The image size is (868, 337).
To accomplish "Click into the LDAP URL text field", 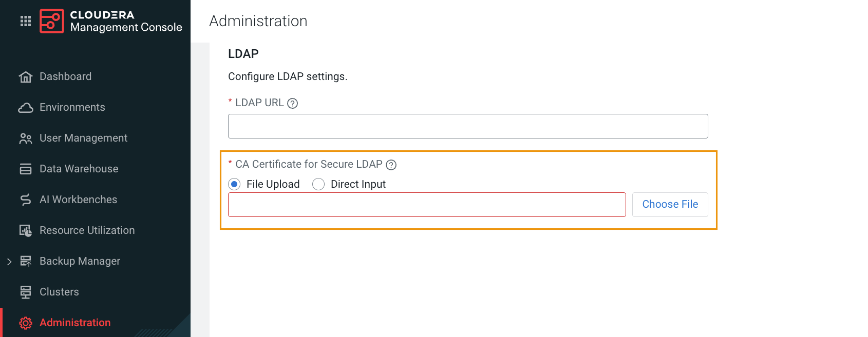I will (x=468, y=126).
